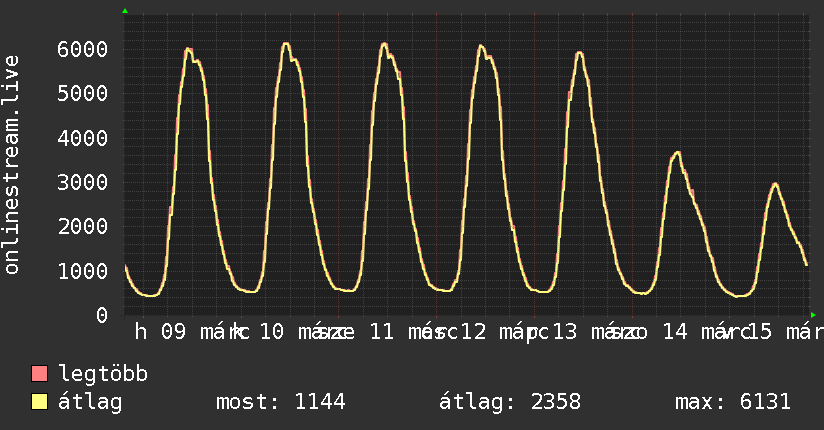Viewport: 824px width, 430px height.
Task: Click the '09' date label on x-axis
Action: tap(173, 332)
